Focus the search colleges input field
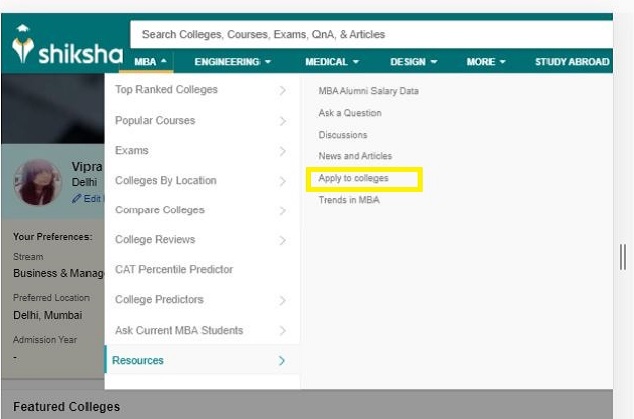The width and height of the screenshot is (634, 419). (371, 34)
